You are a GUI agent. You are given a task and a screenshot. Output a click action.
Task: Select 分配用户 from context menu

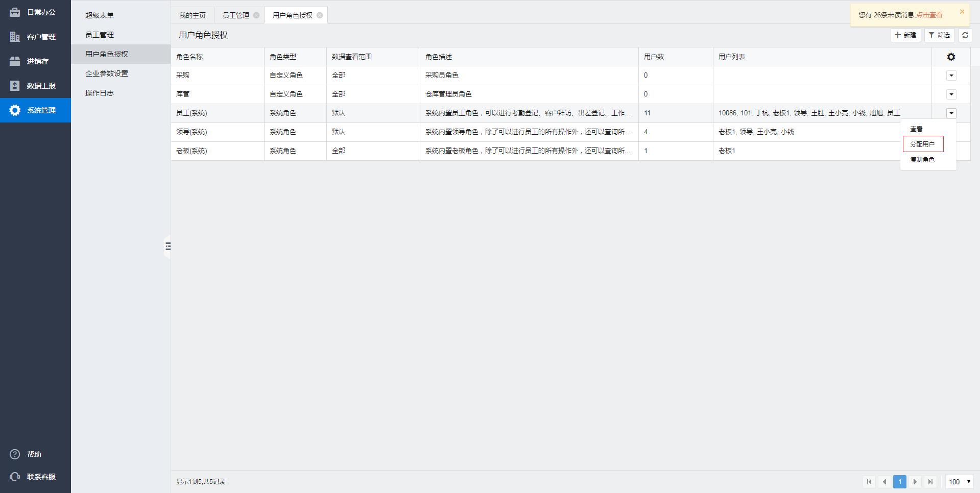(922, 144)
